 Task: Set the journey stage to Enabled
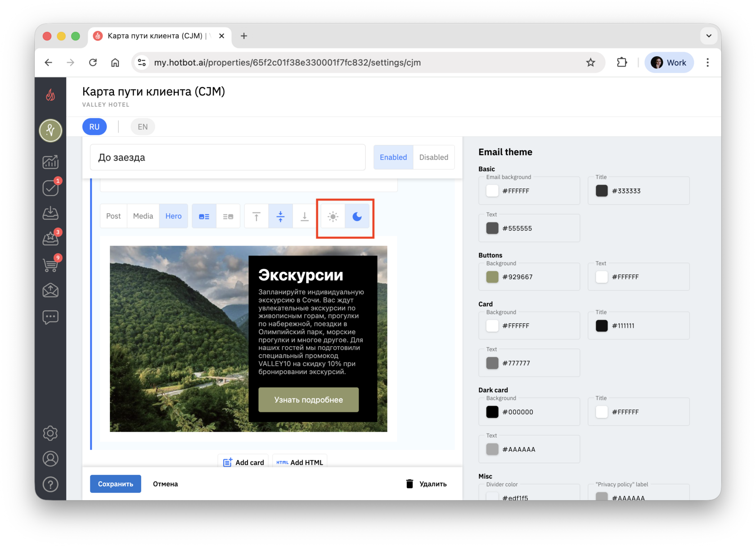[x=393, y=157]
